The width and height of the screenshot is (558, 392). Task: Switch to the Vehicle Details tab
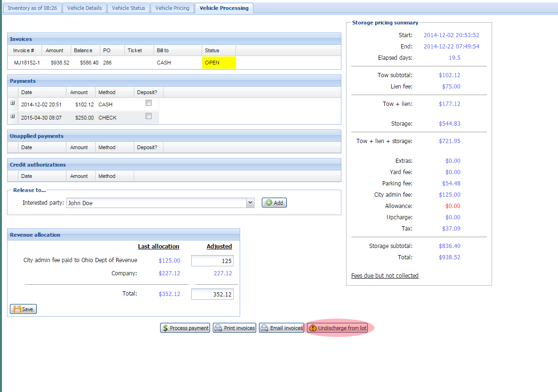(84, 8)
